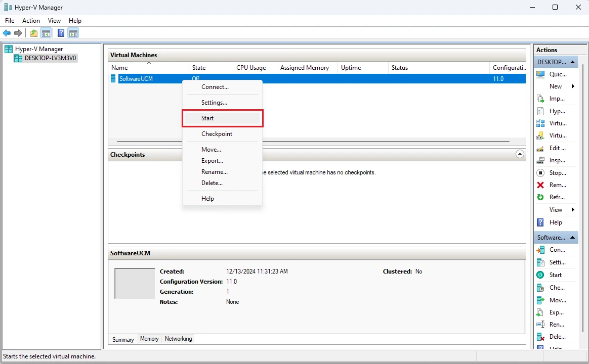Click the Connect icon in SoftwareUCM actions

pos(540,250)
